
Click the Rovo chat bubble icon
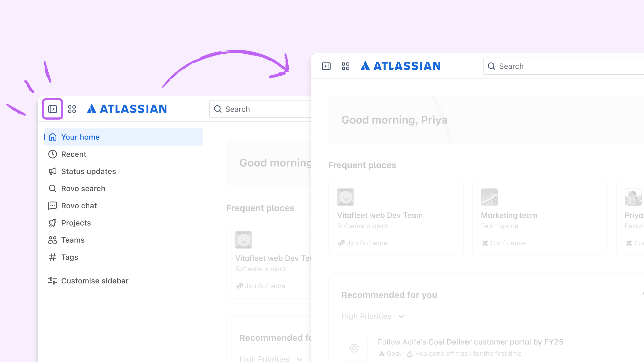coord(52,205)
